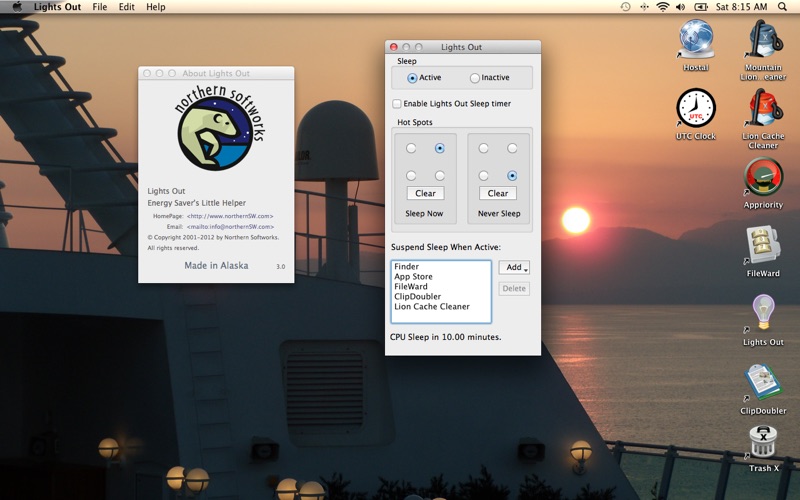Open the Help menu

(x=156, y=7)
